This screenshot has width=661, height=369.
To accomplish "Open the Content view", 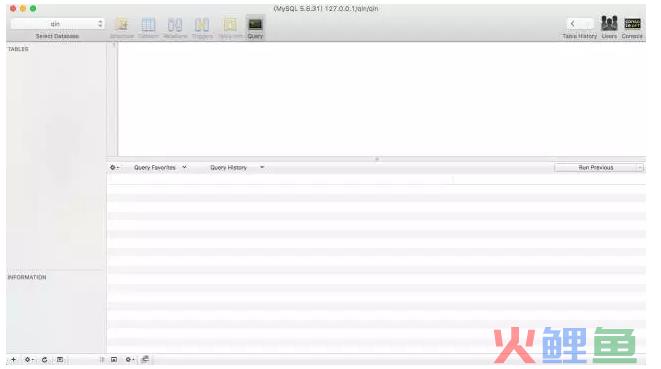I will [x=148, y=28].
